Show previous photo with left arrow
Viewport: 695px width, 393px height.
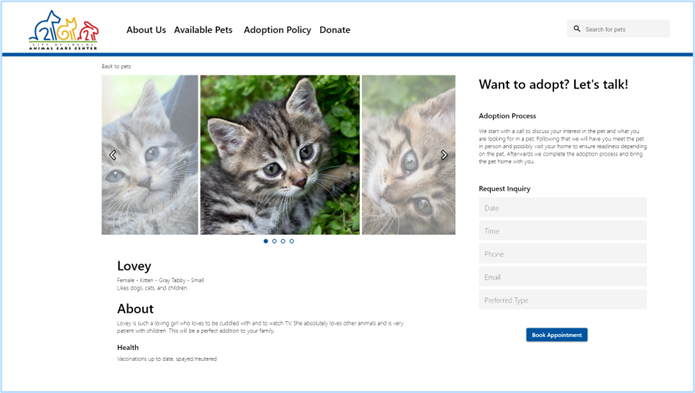coord(113,155)
